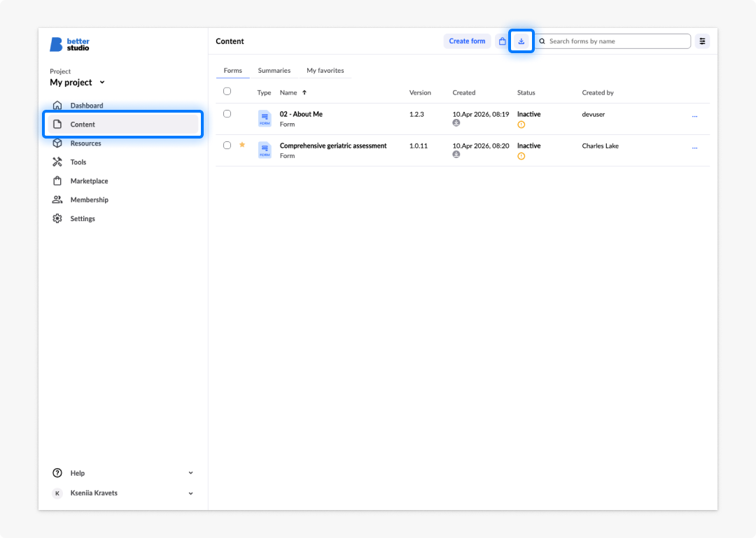Open the 02 - About Me form
The width and height of the screenshot is (756, 538).
pos(301,114)
